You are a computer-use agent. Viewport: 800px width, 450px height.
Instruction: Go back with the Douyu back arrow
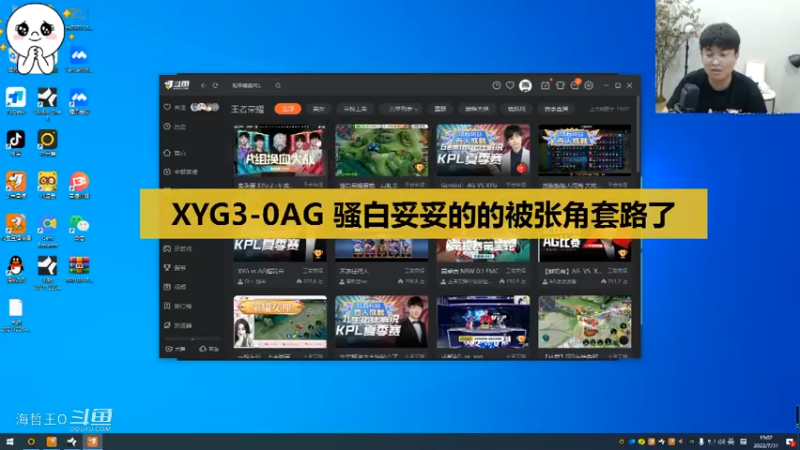[204, 86]
